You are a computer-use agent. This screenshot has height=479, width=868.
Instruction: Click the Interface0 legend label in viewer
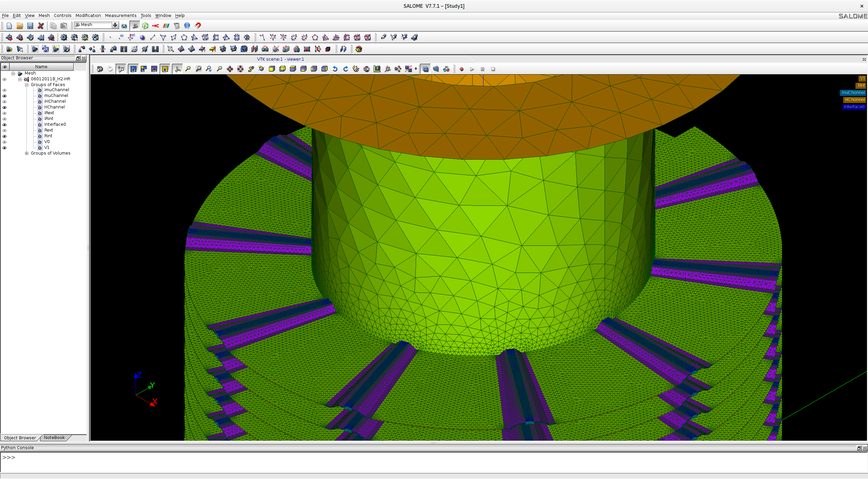click(x=854, y=107)
